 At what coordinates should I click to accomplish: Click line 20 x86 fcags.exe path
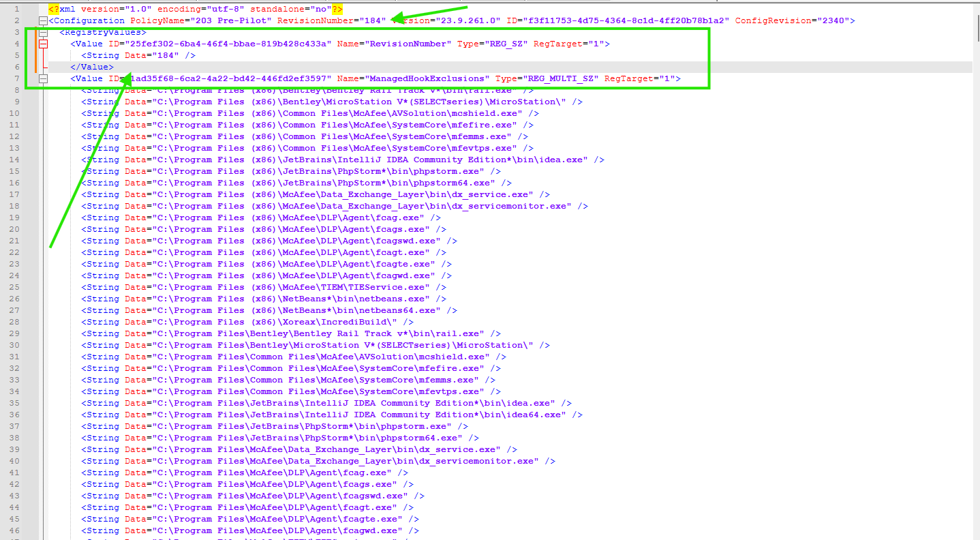click(291, 229)
